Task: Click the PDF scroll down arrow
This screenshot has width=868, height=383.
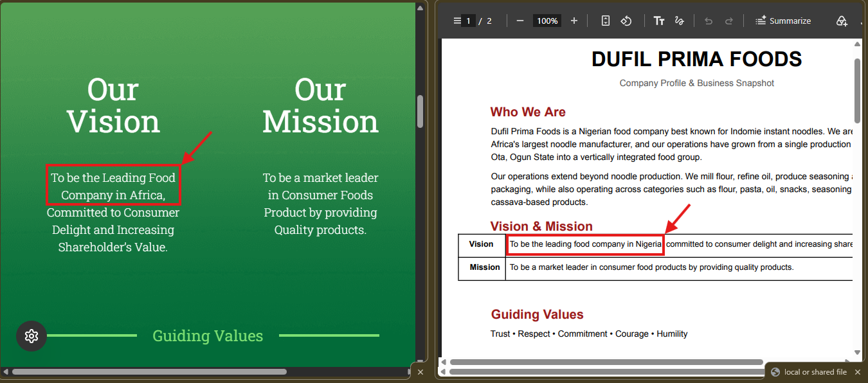Action: pos(857,352)
